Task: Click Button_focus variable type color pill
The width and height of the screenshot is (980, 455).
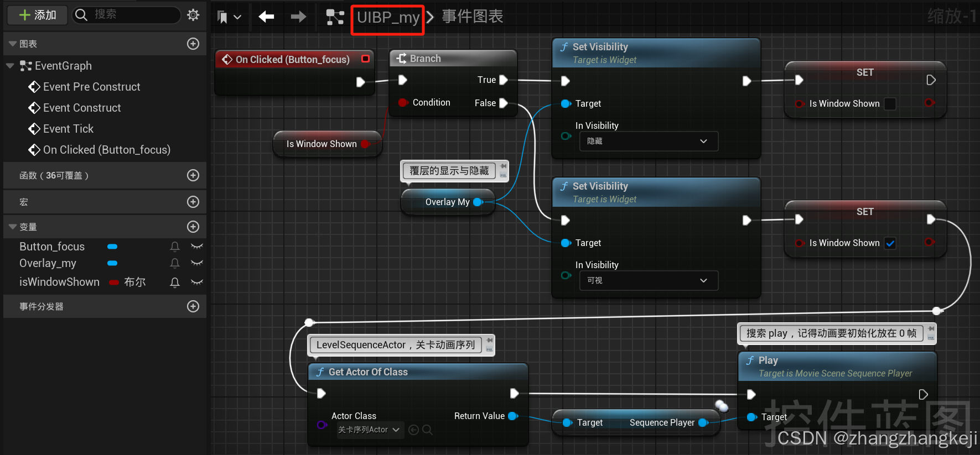Action: [x=112, y=247]
